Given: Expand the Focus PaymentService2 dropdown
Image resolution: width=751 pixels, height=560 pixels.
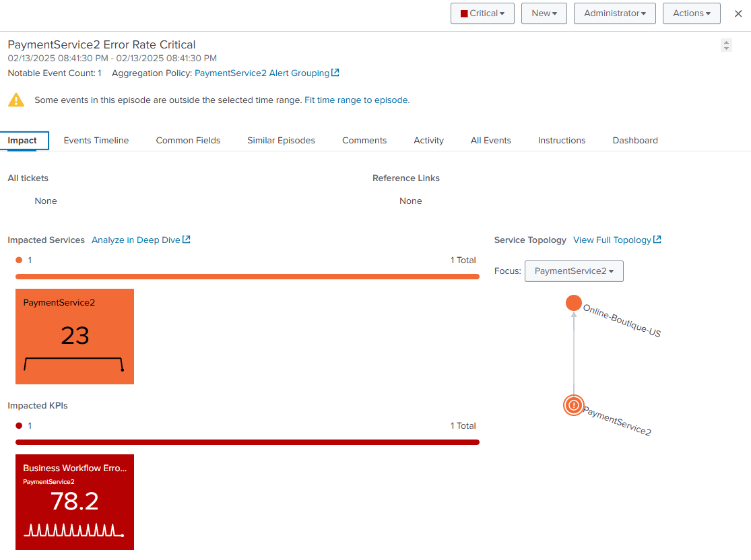Looking at the screenshot, I should pos(574,271).
